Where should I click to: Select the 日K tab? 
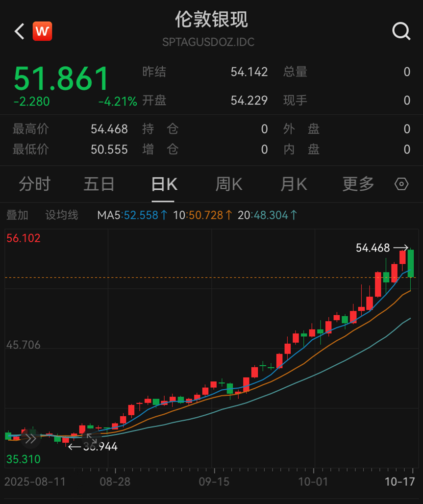(163, 184)
